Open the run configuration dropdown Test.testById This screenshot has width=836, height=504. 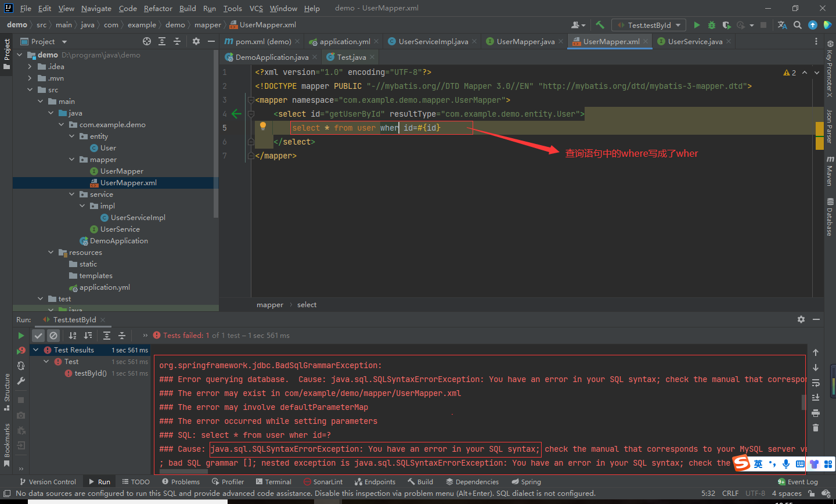(649, 25)
